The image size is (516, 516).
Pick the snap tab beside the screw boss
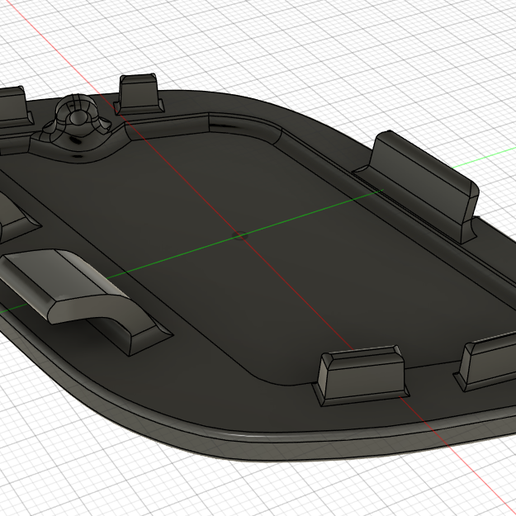pyautogui.click(x=139, y=94)
